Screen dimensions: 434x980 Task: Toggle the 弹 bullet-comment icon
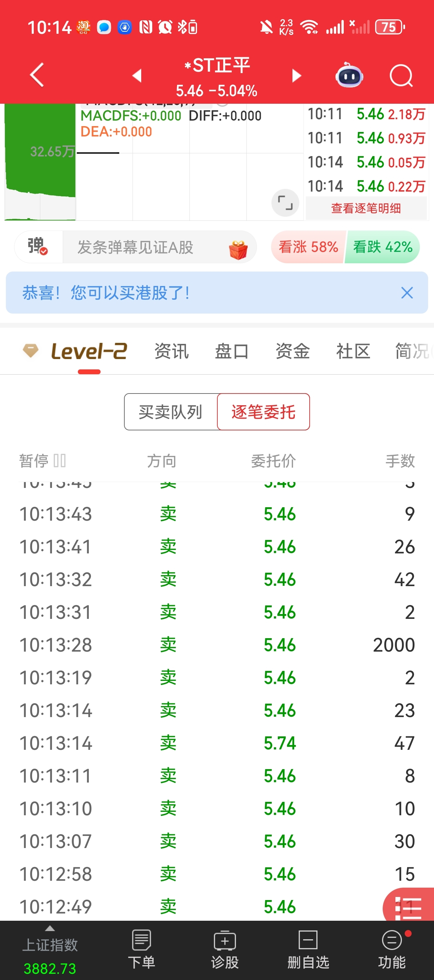coord(37,246)
